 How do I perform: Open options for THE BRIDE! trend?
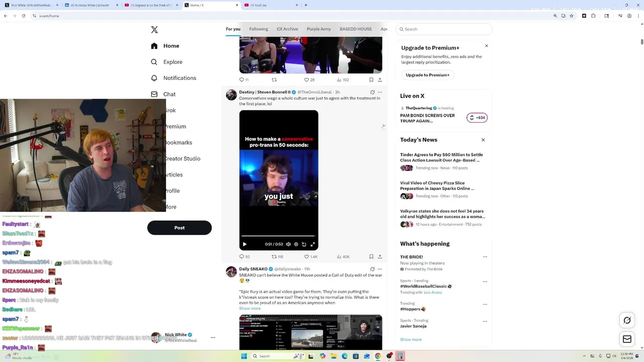coord(485,257)
